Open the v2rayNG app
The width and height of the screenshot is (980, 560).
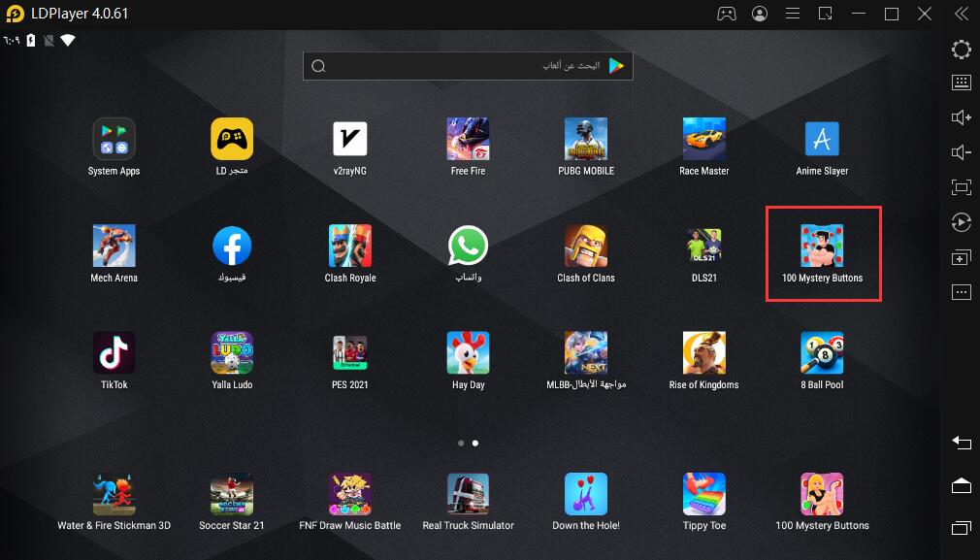coord(350,139)
